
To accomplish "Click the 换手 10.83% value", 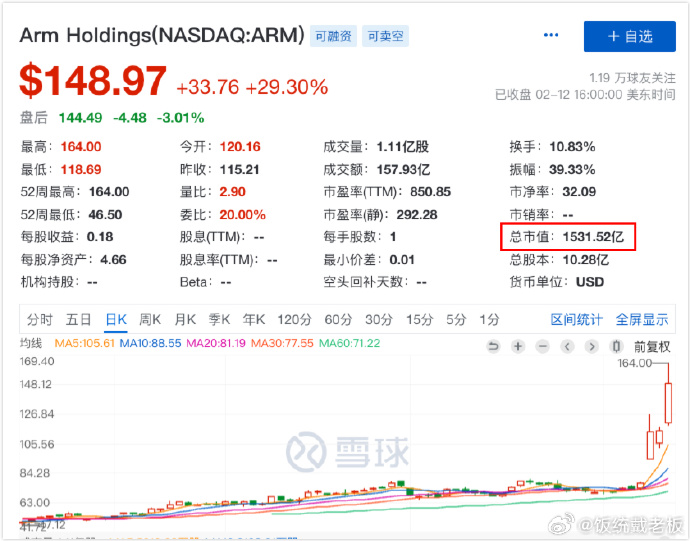I will 572,147.
